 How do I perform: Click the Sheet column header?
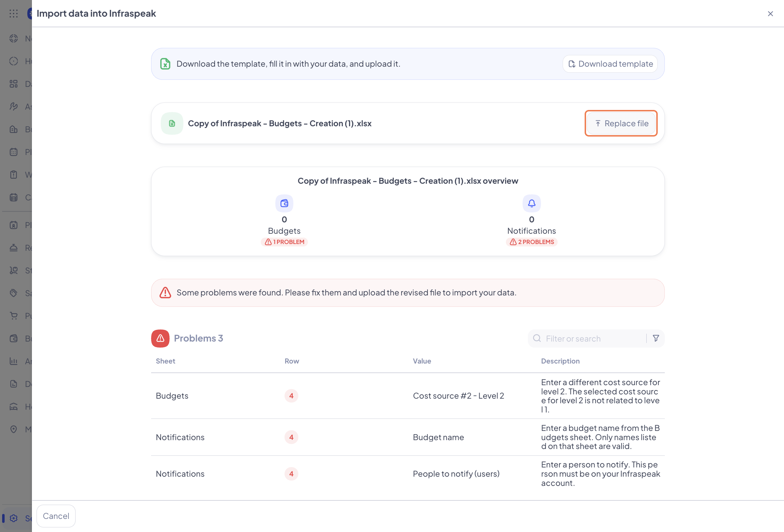pos(166,361)
